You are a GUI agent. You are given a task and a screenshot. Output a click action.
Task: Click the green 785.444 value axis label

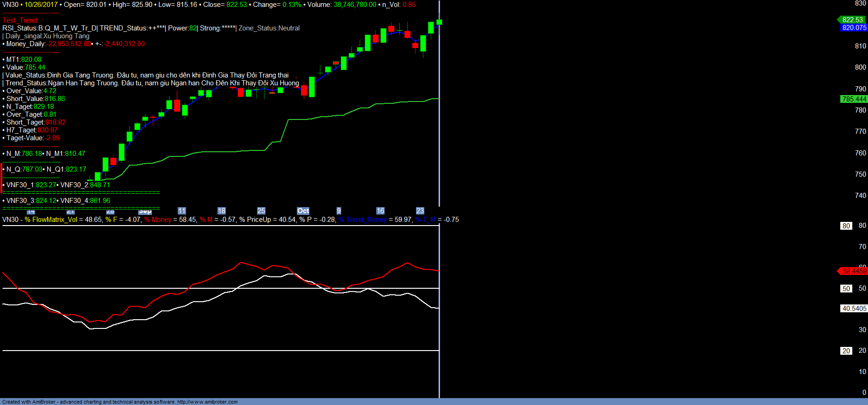(854, 99)
